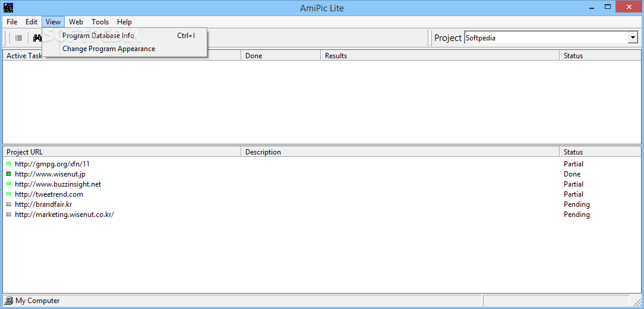
Task: Click the window resize grip corner
Action: tap(636, 301)
